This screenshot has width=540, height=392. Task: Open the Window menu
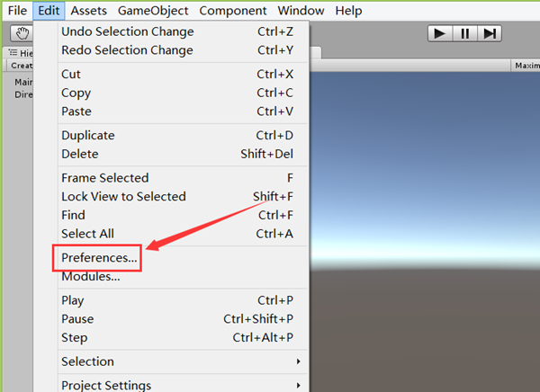pos(301,11)
